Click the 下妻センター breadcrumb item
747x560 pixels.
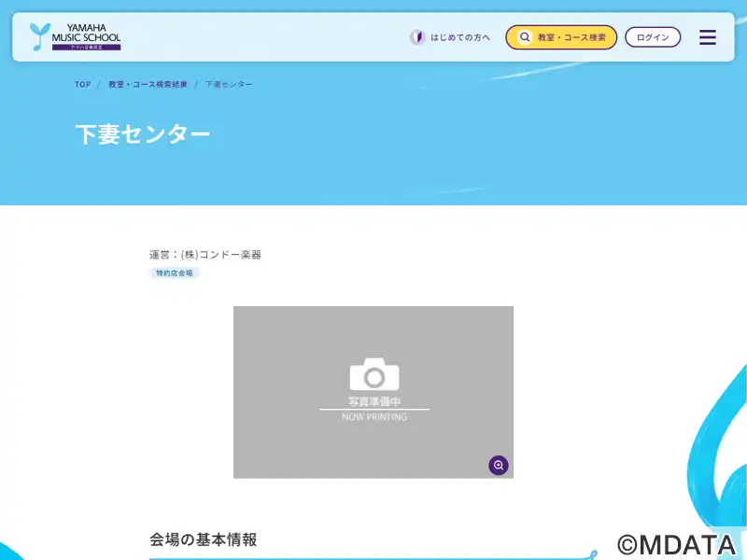(229, 85)
